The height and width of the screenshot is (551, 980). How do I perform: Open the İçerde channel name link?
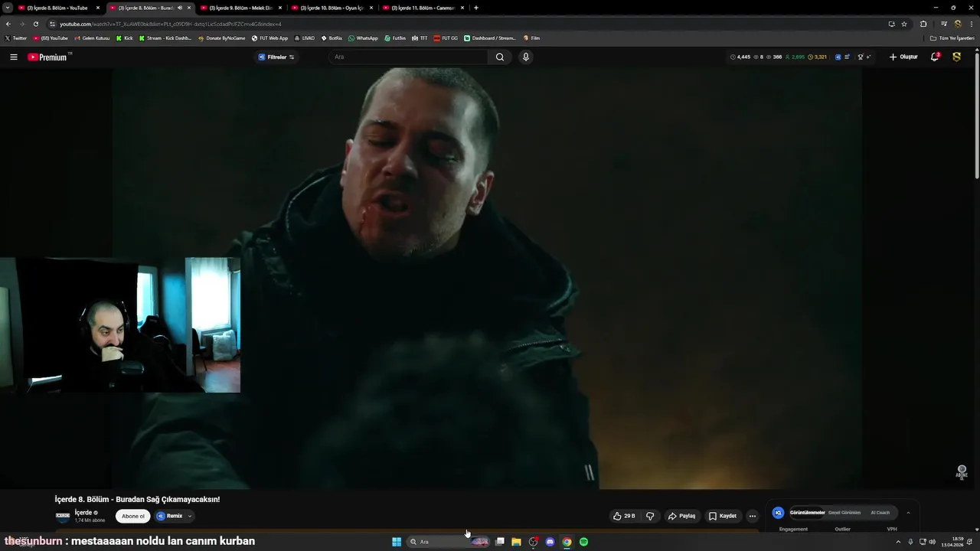point(83,513)
